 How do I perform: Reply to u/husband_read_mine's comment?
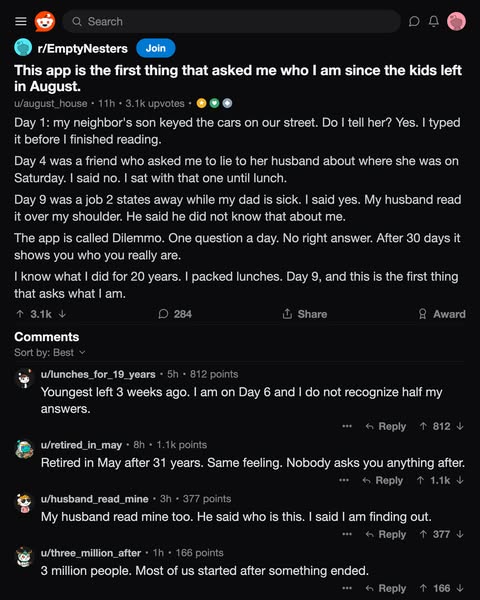point(386,534)
